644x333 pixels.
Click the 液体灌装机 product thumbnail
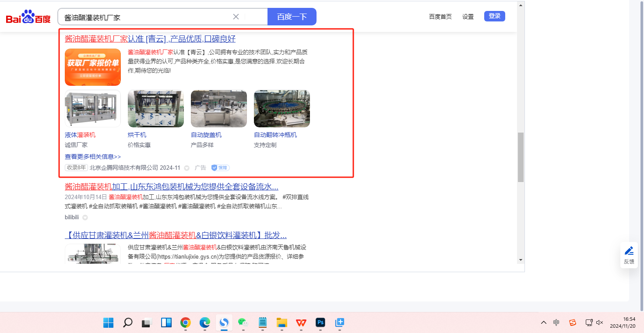point(93,109)
